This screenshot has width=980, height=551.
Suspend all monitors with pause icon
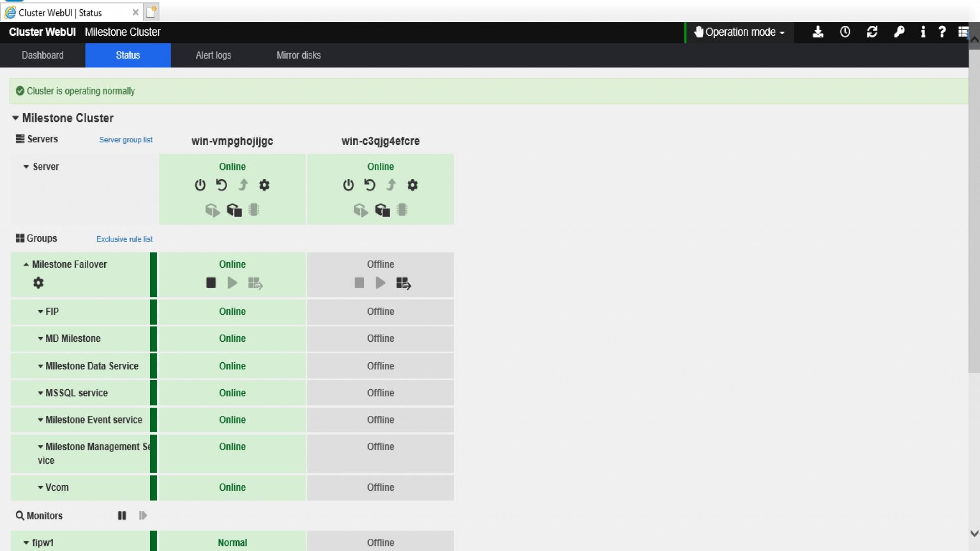point(122,516)
